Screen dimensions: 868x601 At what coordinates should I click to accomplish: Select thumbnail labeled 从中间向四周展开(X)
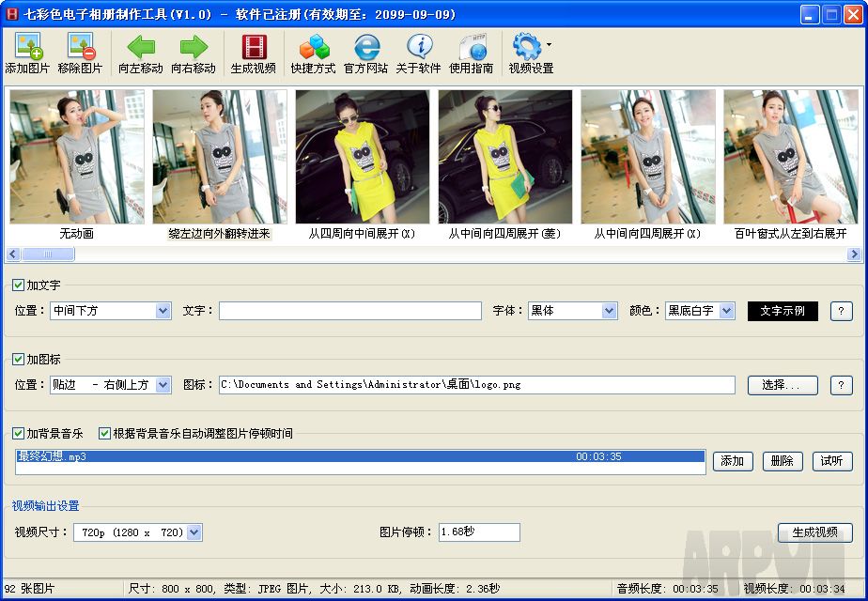[647, 157]
